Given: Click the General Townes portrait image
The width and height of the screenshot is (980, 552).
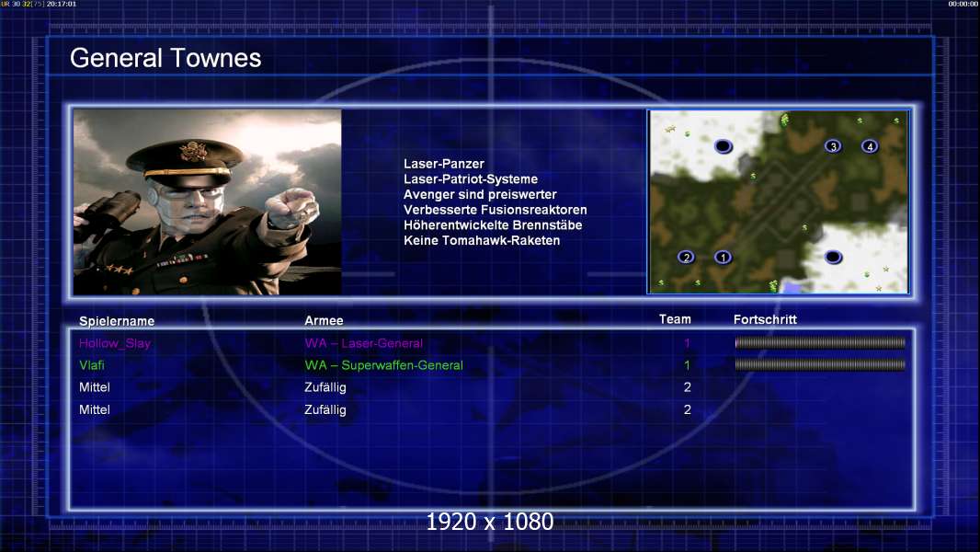Looking at the screenshot, I should point(208,201).
